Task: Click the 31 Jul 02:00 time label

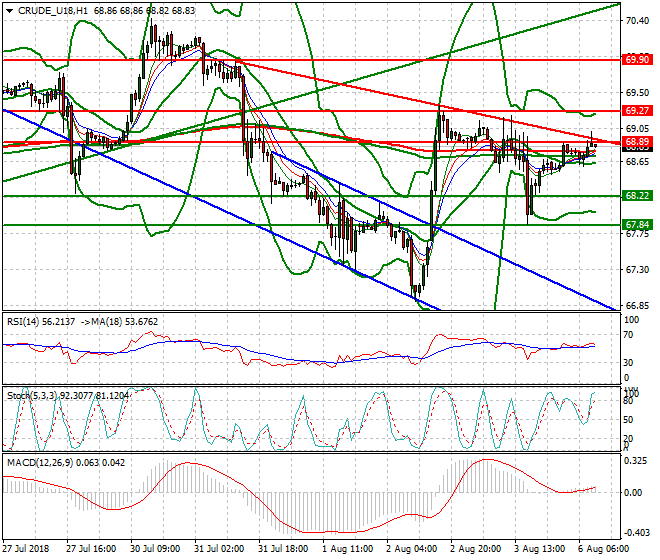Action: (219, 549)
